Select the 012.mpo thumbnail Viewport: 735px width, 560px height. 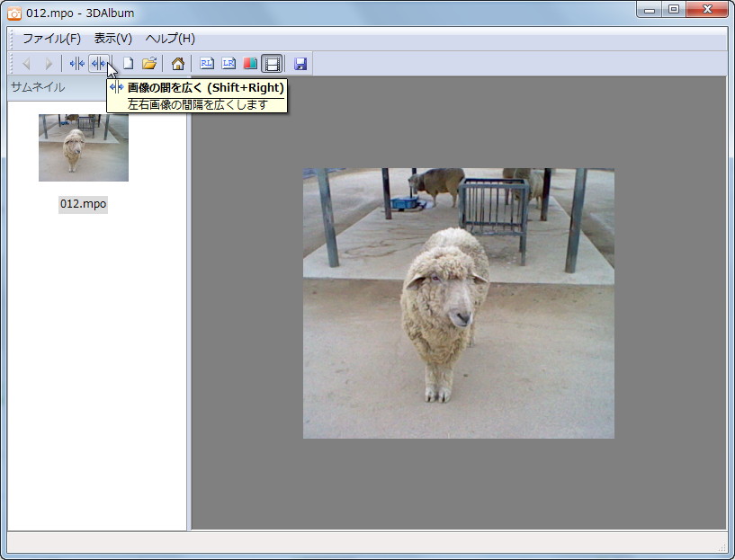(83, 147)
